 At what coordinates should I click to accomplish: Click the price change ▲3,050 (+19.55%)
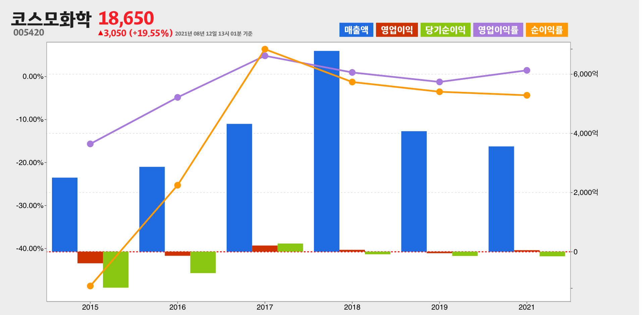click(x=135, y=33)
